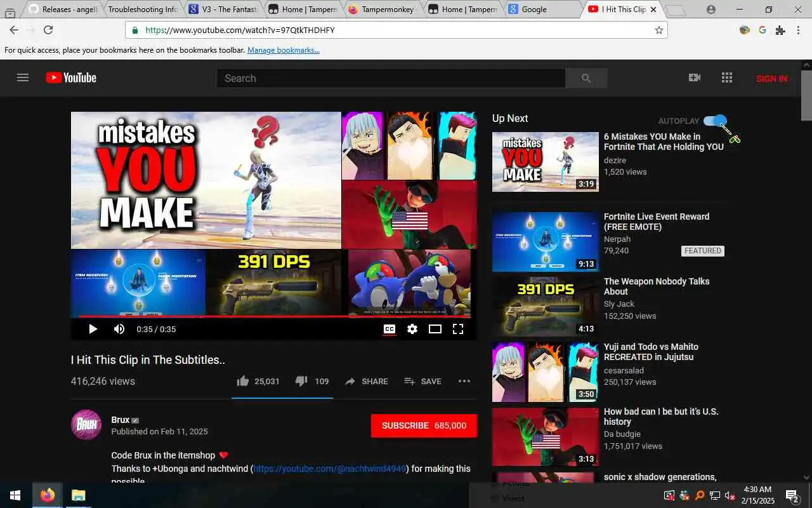
Task: Open How bad can I be video thumbnail
Action: click(x=546, y=436)
